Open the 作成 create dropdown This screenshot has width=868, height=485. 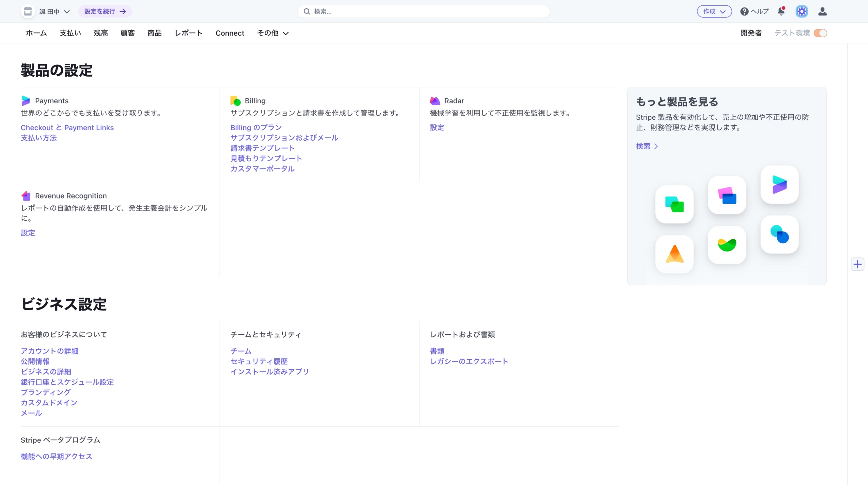(714, 11)
